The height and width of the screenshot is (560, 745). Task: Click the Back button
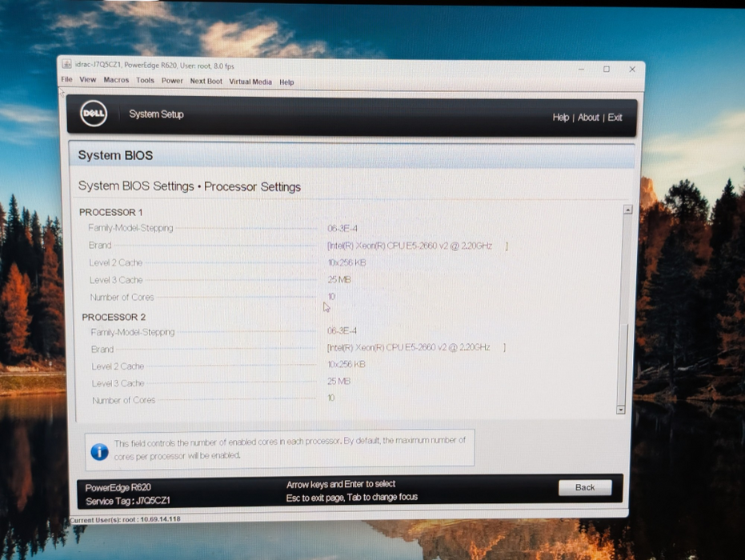click(585, 487)
